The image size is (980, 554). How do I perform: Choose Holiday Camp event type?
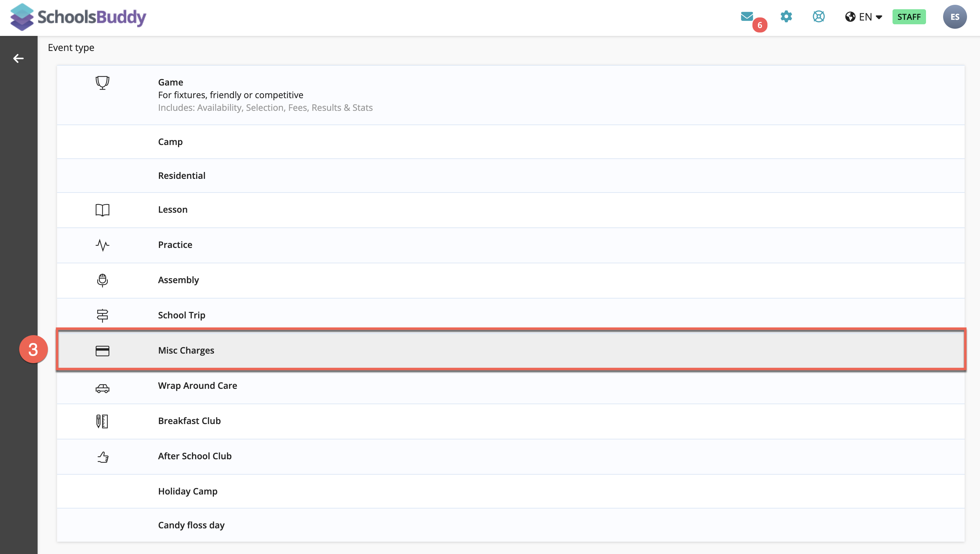[511, 491]
